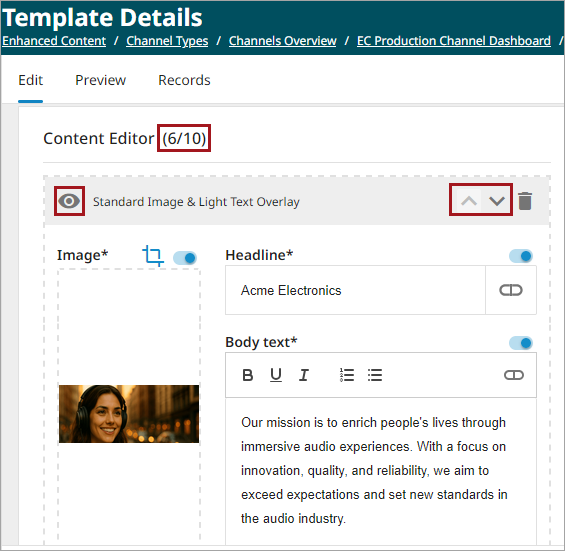Disable the Headline toggle switch
The width and height of the screenshot is (565, 551).
(521, 256)
